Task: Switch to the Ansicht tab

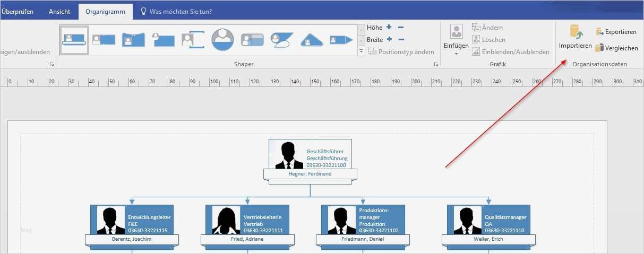Action: pos(59,11)
